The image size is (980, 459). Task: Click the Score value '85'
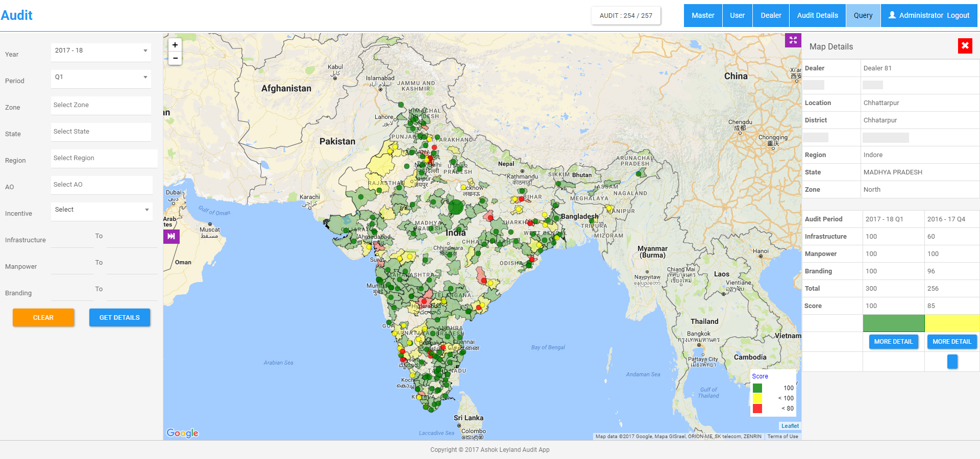[931, 306]
